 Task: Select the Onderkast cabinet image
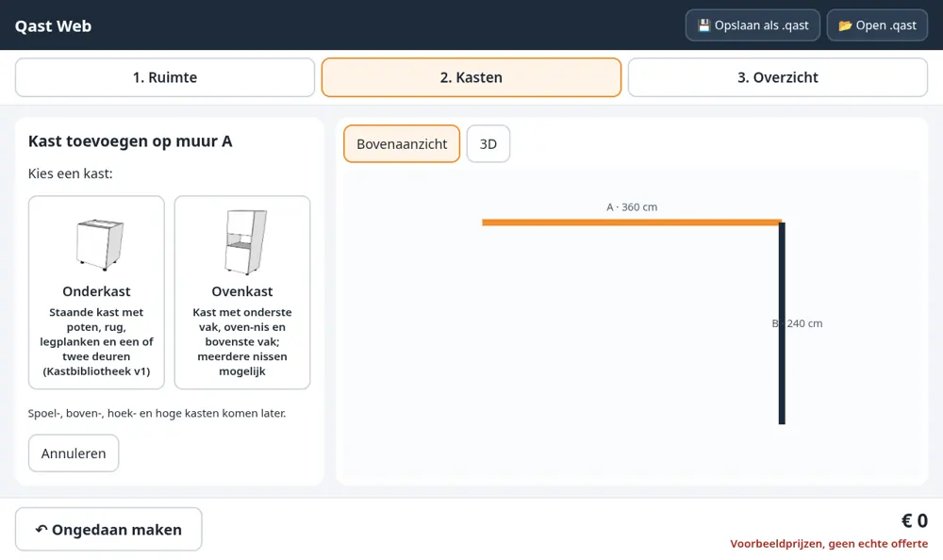100,243
